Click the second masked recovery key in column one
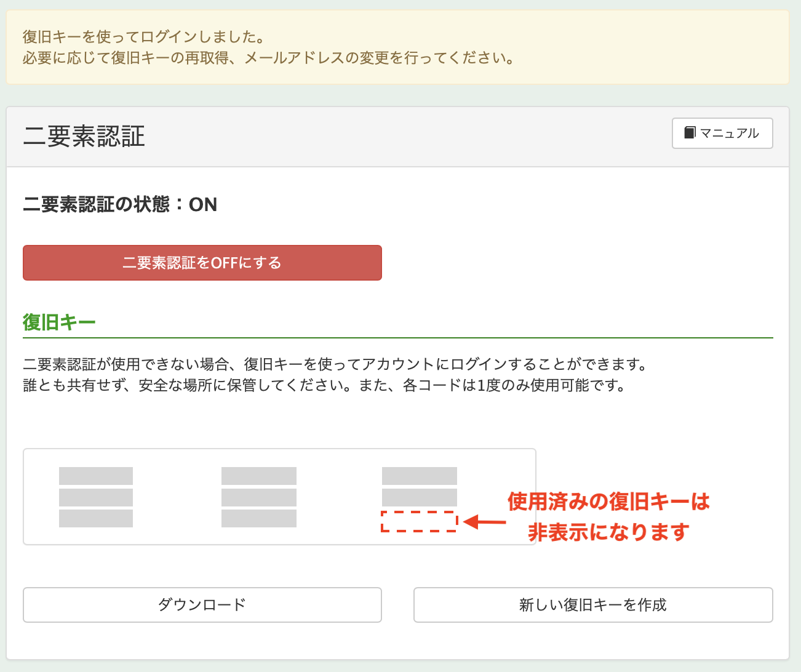The height and width of the screenshot is (672, 801). (x=95, y=497)
